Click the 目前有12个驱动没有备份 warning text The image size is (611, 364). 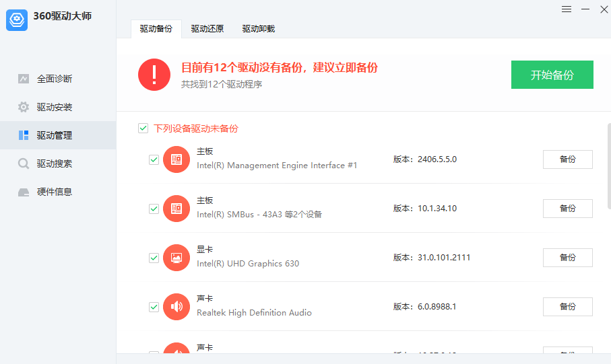[x=280, y=68]
